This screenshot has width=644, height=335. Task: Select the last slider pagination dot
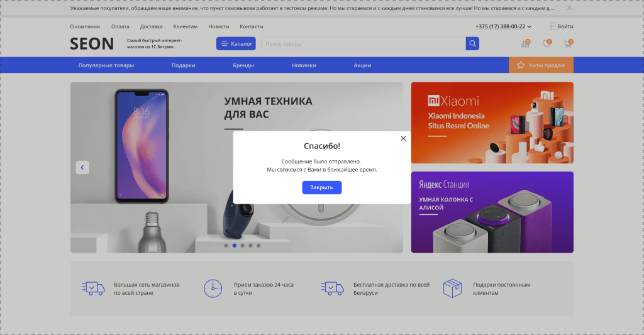point(258,246)
